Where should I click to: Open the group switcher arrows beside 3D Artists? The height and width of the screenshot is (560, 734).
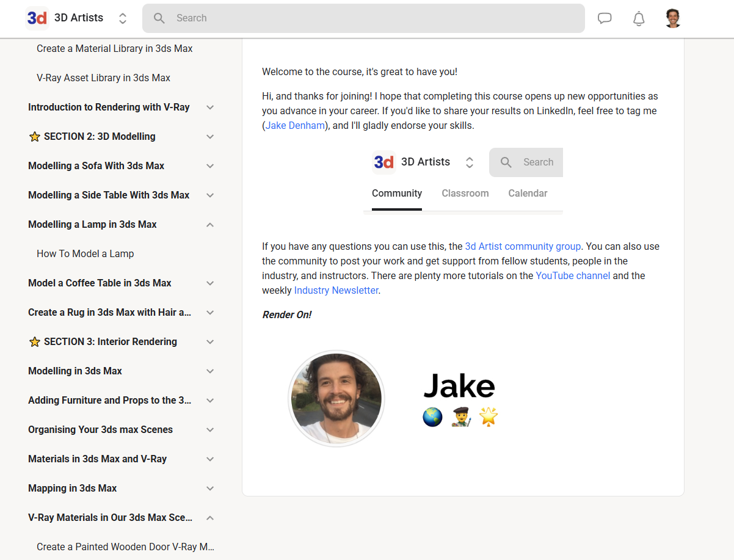click(x=123, y=18)
